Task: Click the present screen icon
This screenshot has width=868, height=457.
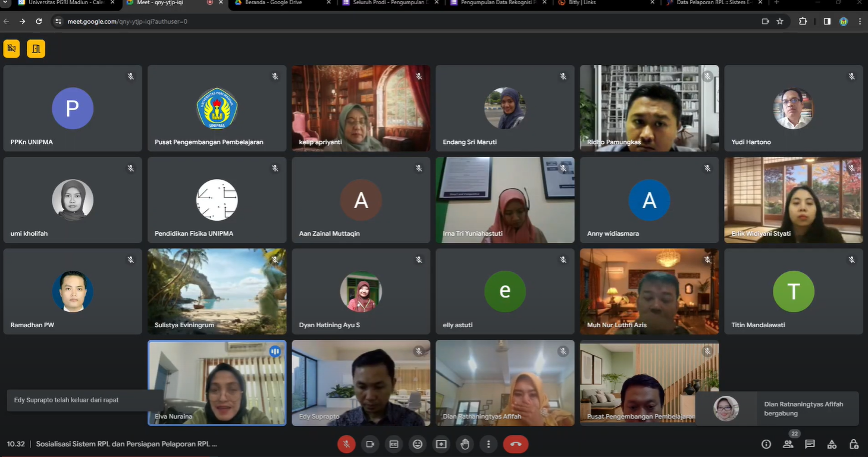Action: [441, 444]
